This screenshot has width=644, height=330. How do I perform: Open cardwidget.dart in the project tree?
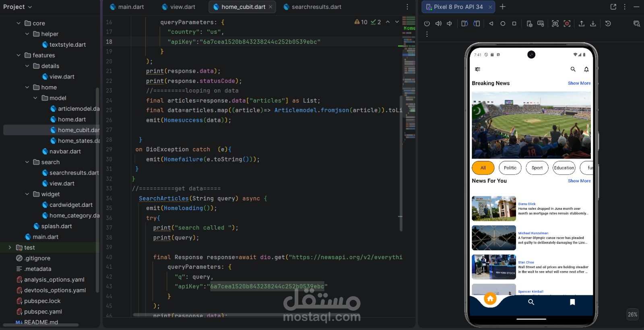[x=67, y=205]
